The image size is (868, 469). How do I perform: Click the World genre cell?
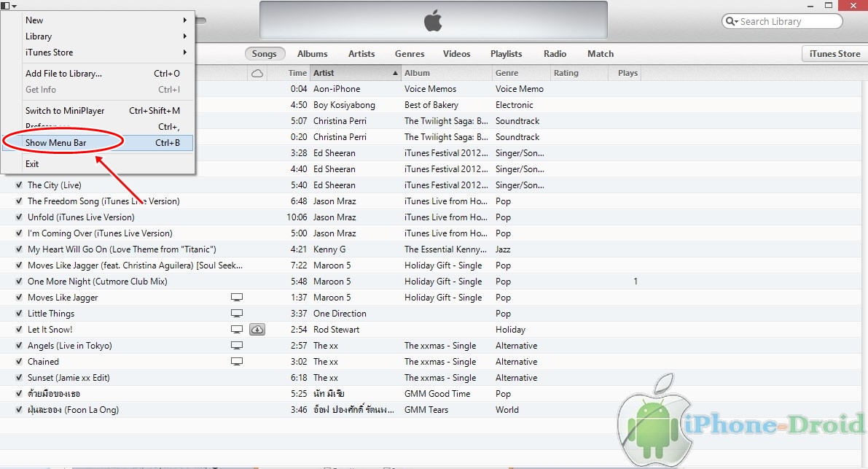pos(507,410)
